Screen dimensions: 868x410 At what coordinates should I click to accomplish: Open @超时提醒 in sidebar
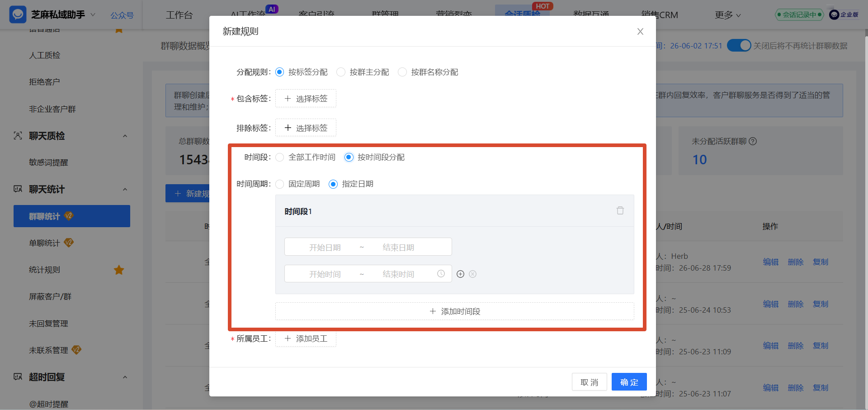(48, 404)
